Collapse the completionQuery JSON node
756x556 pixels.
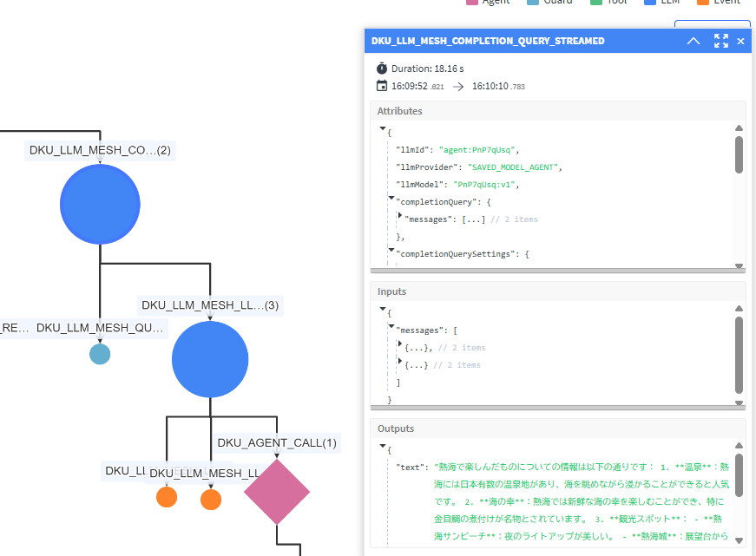click(x=391, y=198)
